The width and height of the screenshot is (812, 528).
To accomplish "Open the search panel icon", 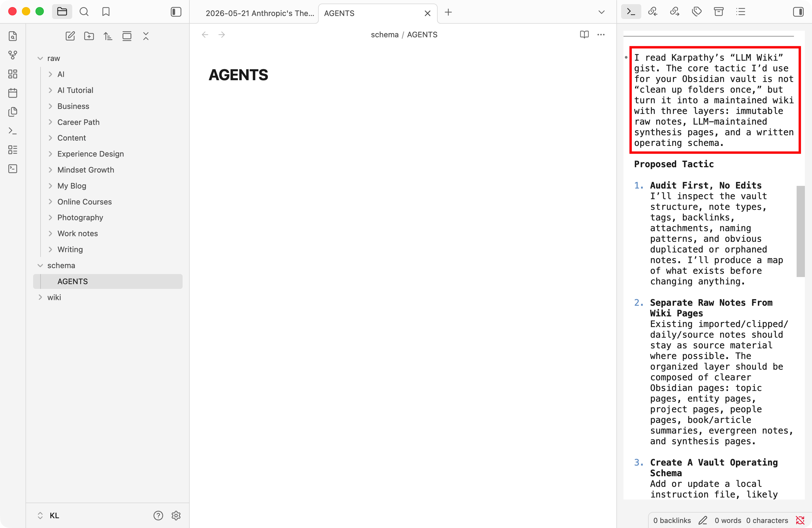I will point(84,12).
